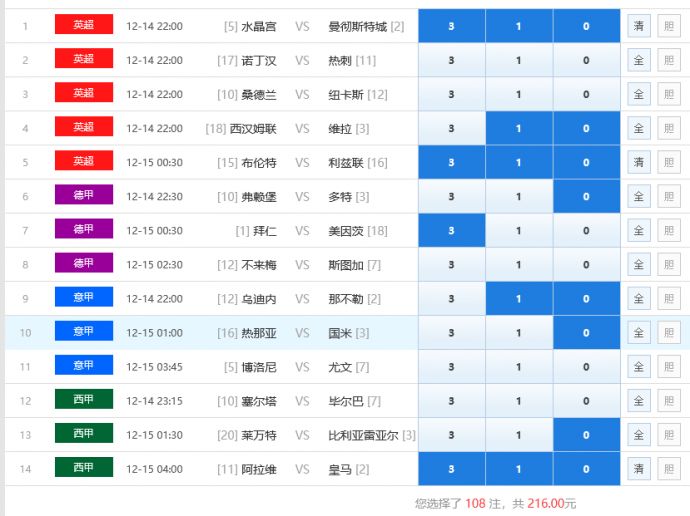Toggle away win 0 for 弗赖堡 vs 多特
Screen dimensions: 690x516
(x=586, y=196)
